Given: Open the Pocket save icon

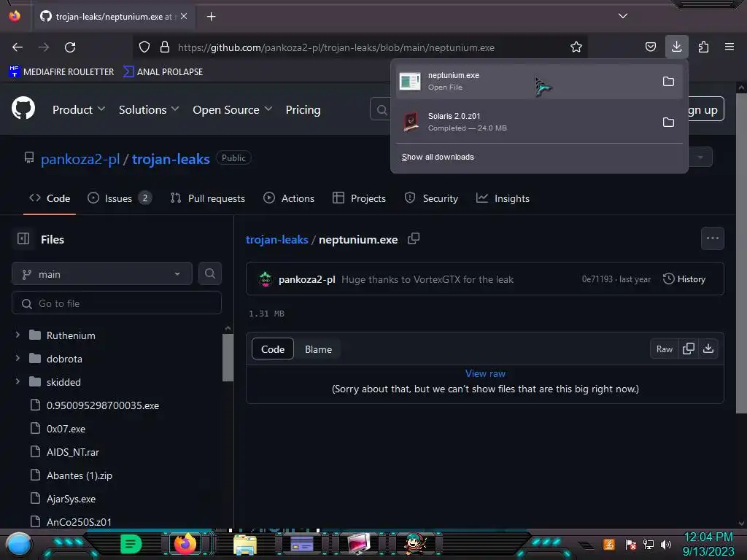Looking at the screenshot, I should (x=650, y=47).
